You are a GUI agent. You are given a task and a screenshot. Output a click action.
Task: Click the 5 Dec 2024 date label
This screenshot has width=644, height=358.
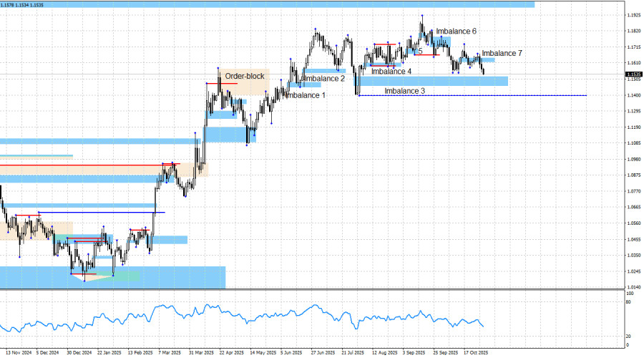point(48,353)
